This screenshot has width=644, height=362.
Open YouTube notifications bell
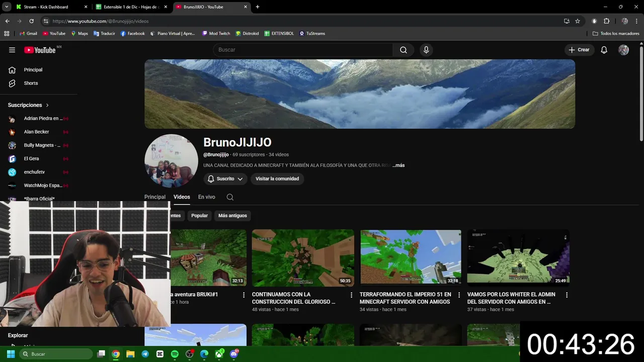[604, 50]
